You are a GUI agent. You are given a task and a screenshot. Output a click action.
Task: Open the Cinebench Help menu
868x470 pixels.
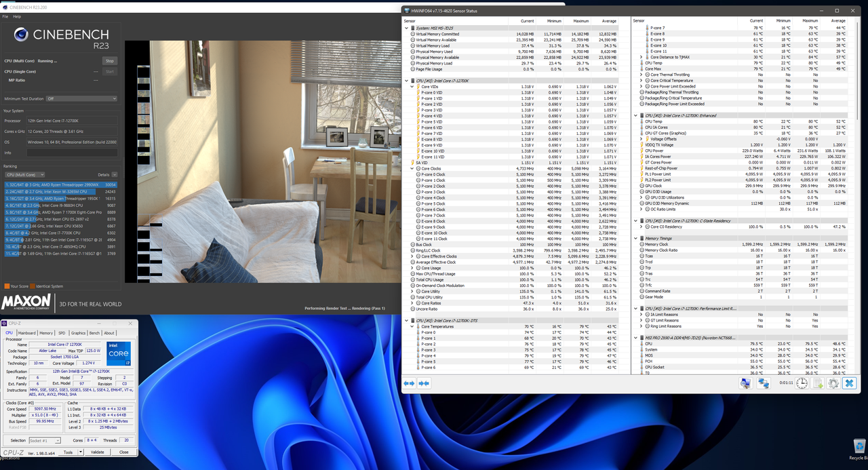point(17,16)
